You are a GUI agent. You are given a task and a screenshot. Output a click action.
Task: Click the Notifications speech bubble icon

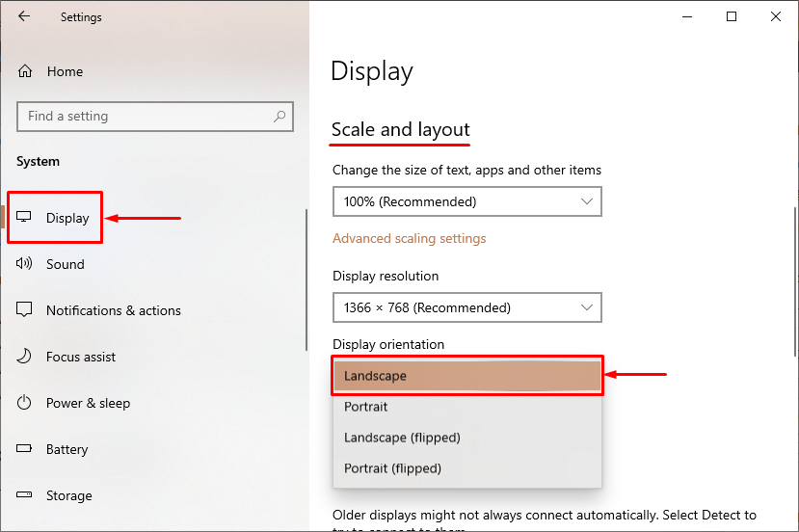(24, 309)
